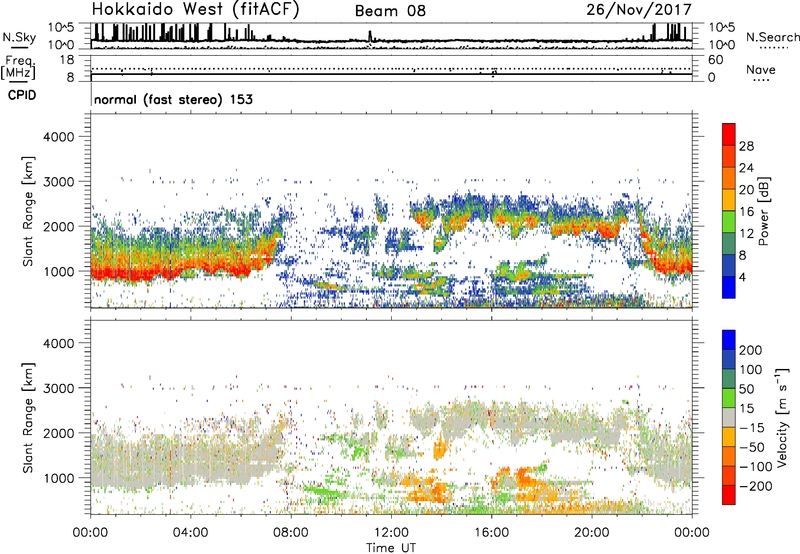Click the 'CPID' row label
The image size is (800, 554).
[22, 95]
